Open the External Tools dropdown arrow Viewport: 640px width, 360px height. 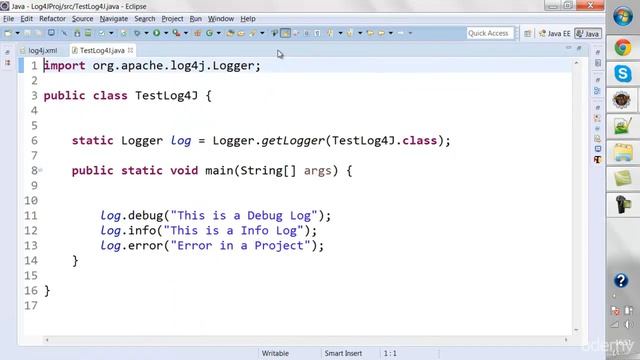click(x=186, y=33)
